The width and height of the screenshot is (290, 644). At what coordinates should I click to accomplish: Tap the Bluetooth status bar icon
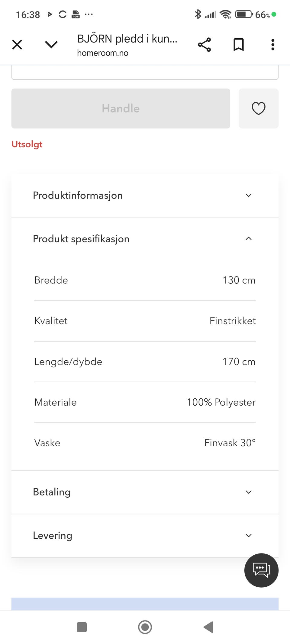198,14
